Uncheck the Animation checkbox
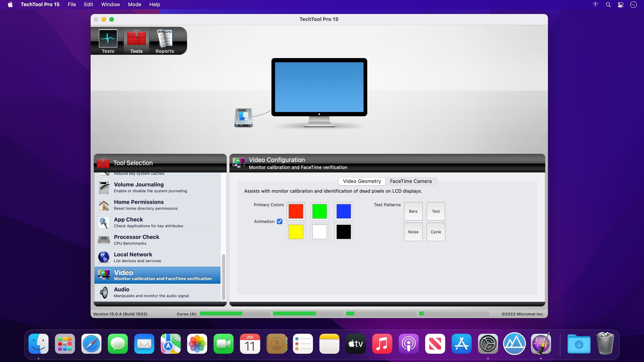This screenshot has width=644, height=362. 279,221
